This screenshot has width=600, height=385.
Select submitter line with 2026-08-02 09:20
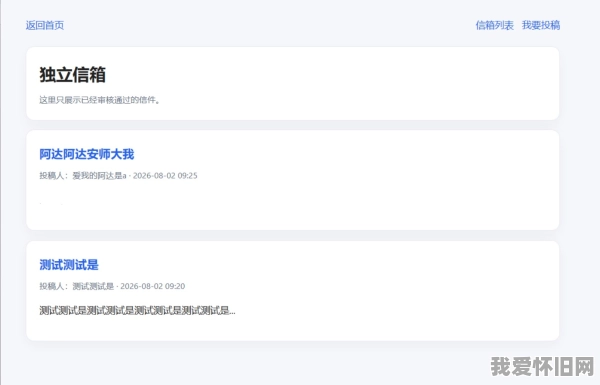(x=112, y=286)
